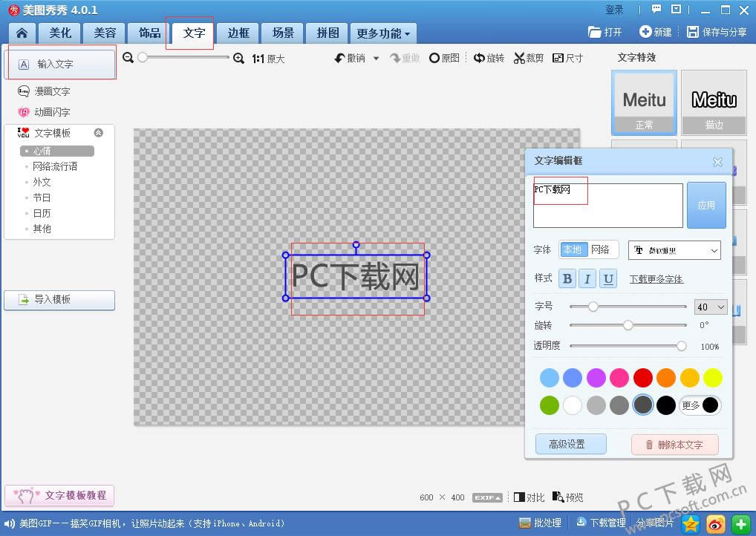This screenshot has height=536, width=756.
Task: Expand the 更多功能 dropdown menu
Action: coord(383,33)
